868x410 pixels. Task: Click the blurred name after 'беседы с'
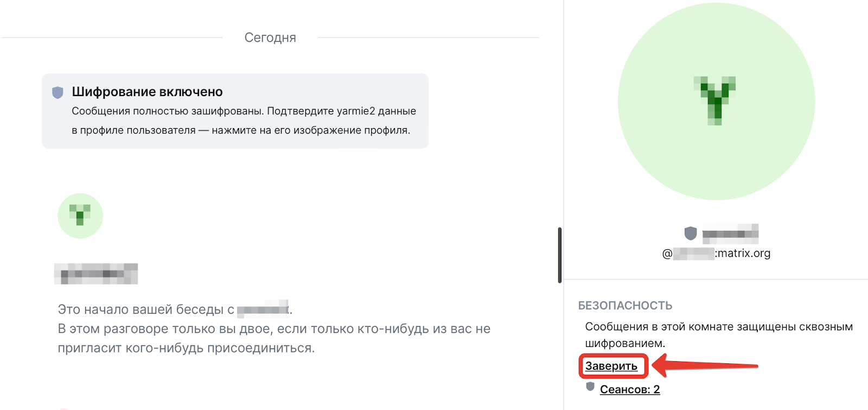coord(263,310)
